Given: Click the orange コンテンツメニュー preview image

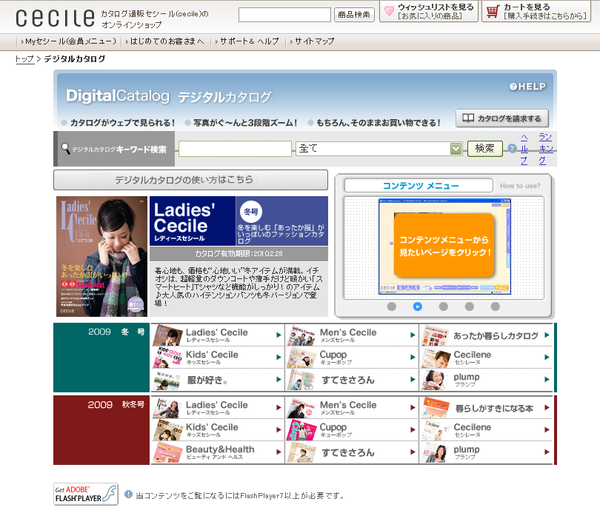Looking at the screenshot, I should [444, 246].
